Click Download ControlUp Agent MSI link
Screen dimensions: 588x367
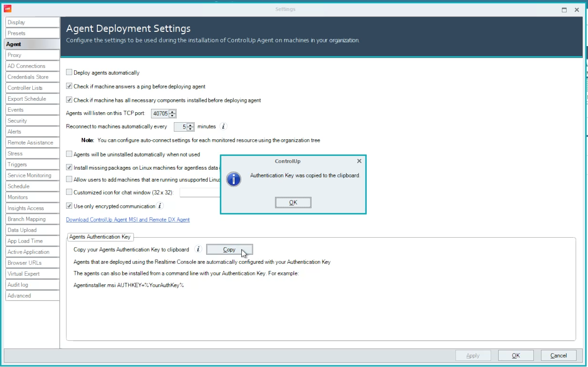pyautogui.click(x=128, y=220)
